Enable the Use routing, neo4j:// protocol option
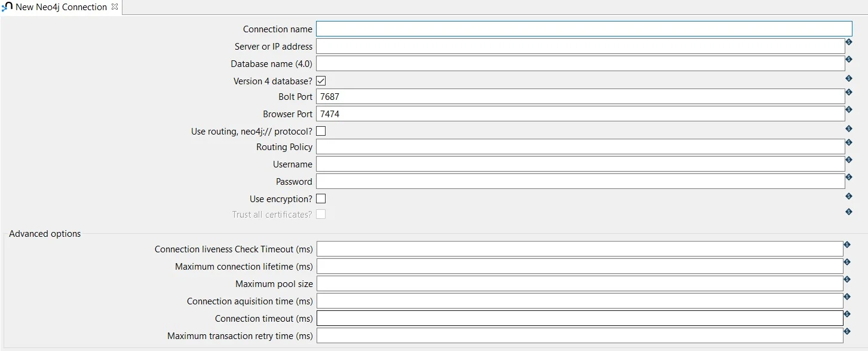The image size is (868, 351). tap(321, 130)
